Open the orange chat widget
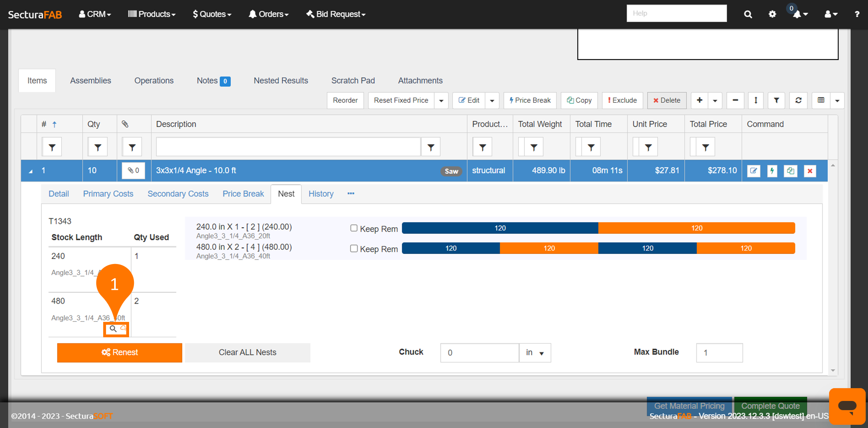868x428 pixels. 847,406
